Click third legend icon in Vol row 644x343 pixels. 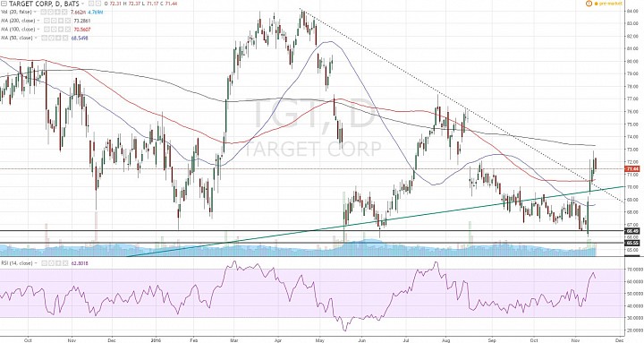[57, 12]
